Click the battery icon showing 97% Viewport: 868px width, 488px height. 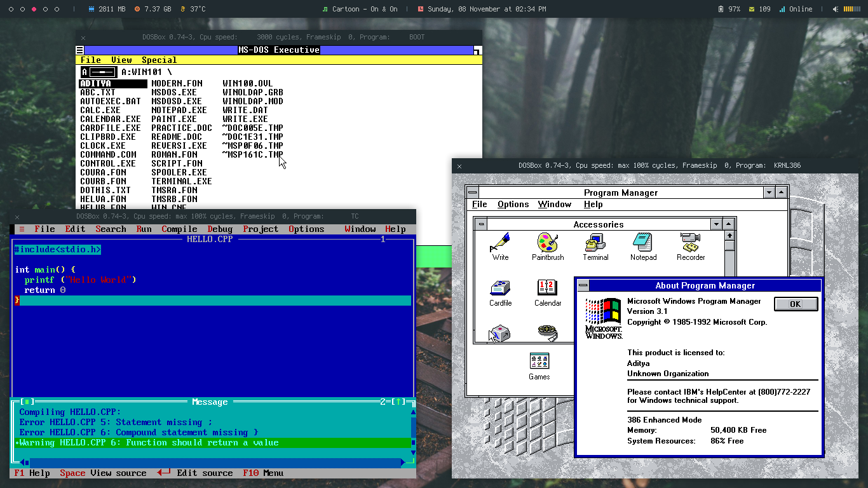pyautogui.click(x=721, y=9)
